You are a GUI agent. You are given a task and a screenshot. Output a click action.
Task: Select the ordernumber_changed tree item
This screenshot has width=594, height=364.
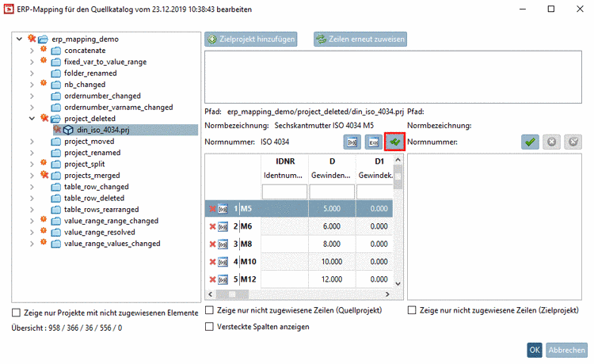pos(102,96)
